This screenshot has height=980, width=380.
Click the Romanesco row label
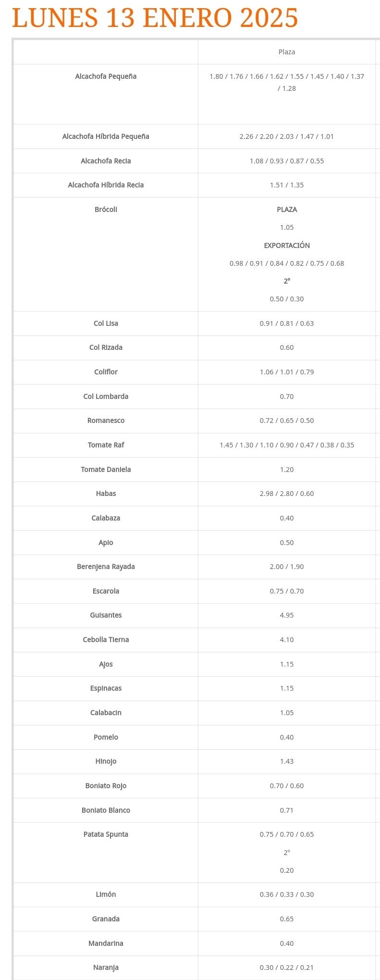(106, 421)
